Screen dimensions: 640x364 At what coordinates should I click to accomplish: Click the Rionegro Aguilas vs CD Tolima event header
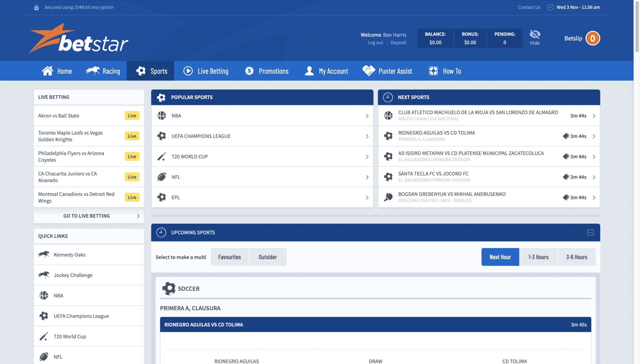[375, 325]
